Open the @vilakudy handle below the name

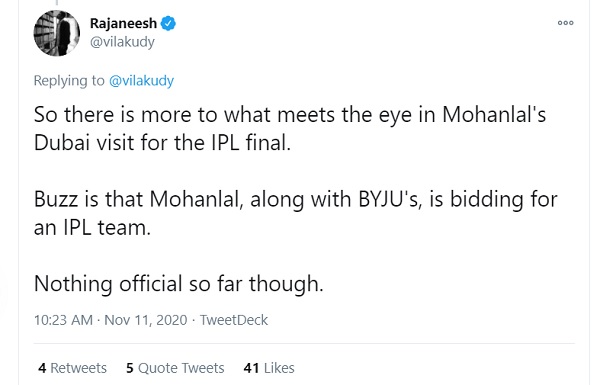(122, 42)
